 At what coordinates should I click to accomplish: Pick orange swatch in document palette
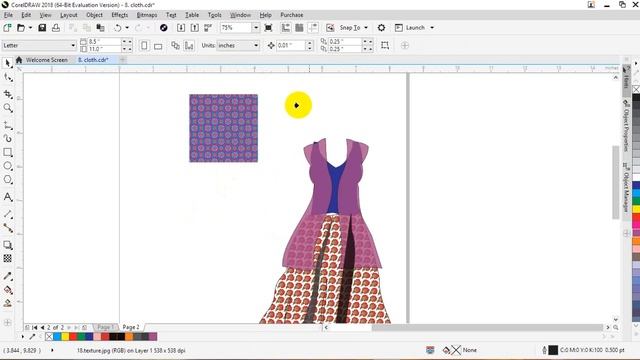[129, 337]
